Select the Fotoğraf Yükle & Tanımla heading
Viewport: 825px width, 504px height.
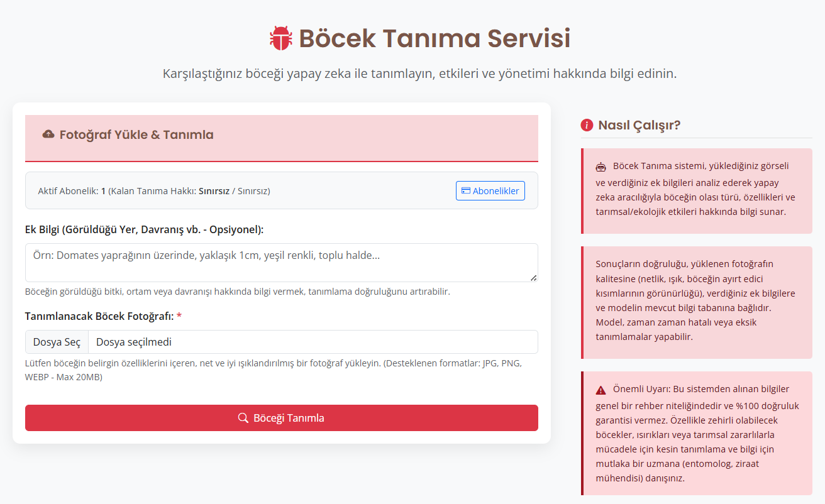point(136,134)
